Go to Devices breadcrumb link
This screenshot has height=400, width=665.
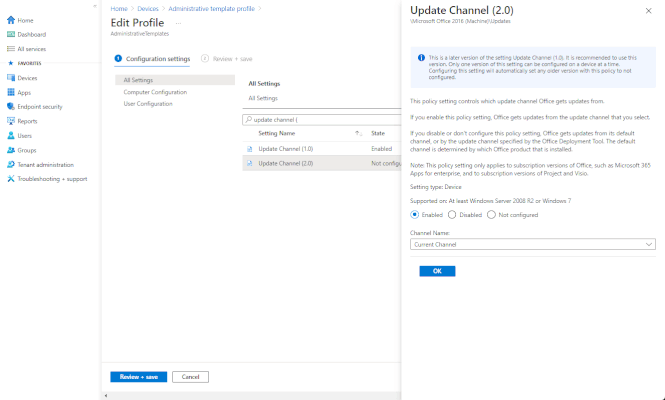148,8
